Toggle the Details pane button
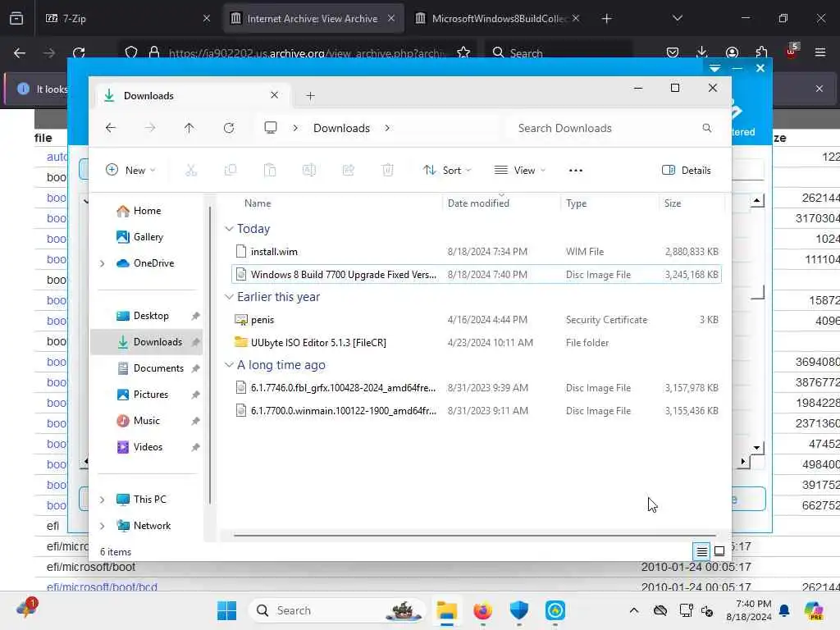Screen dimensions: 840x630 click(x=687, y=171)
